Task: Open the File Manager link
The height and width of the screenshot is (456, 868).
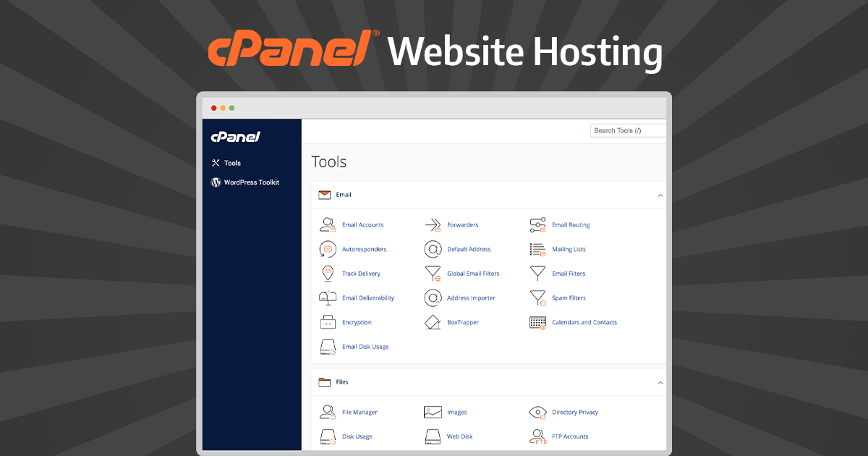Action: (x=359, y=413)
